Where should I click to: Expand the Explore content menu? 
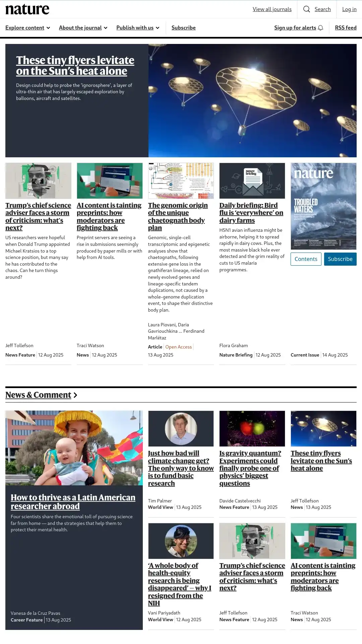tap(28, 28)
